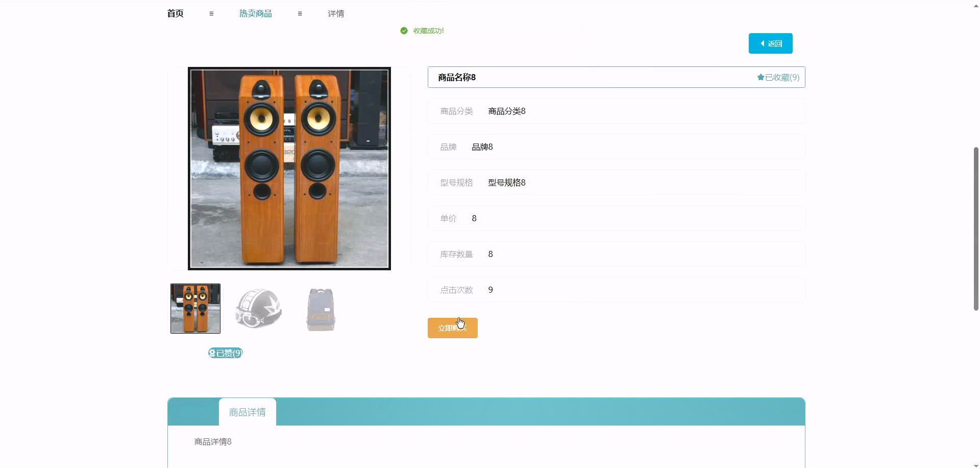Click the 商品分类8 category value
The width and height of the screenshot is (980, 468).
pyautogui.click(x=507, y=111)
